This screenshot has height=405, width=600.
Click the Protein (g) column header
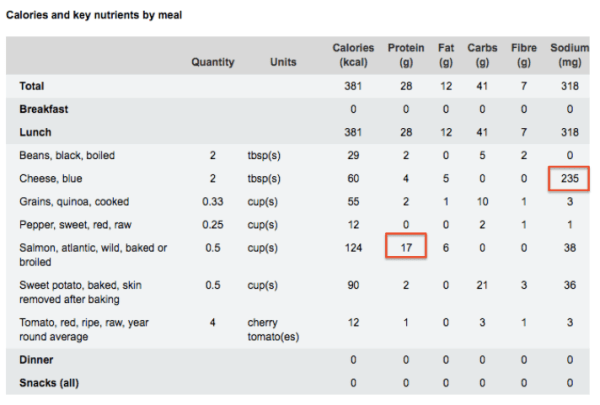(x=404, y=55)
